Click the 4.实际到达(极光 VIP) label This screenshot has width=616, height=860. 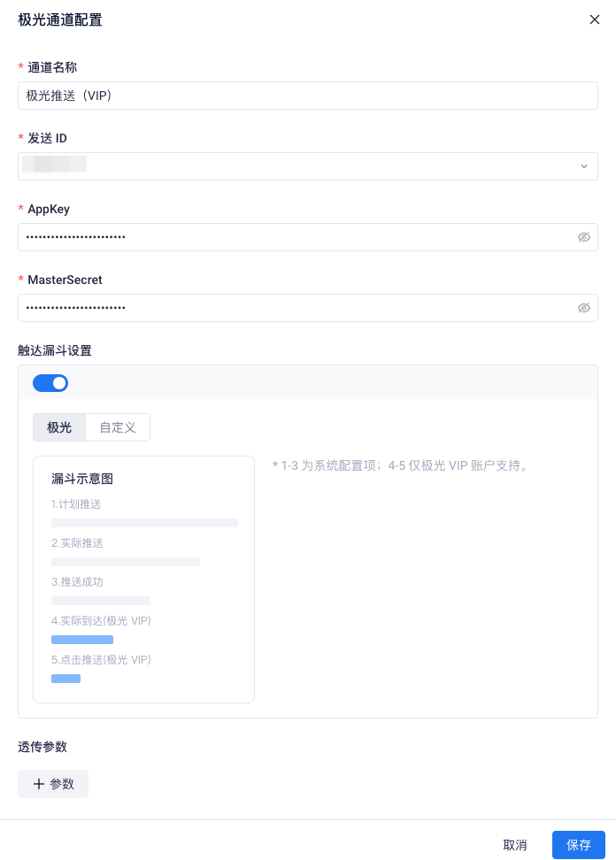tap(101, 621)
